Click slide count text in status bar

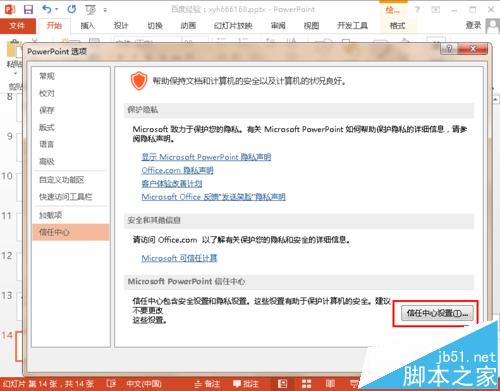(48, 384)
